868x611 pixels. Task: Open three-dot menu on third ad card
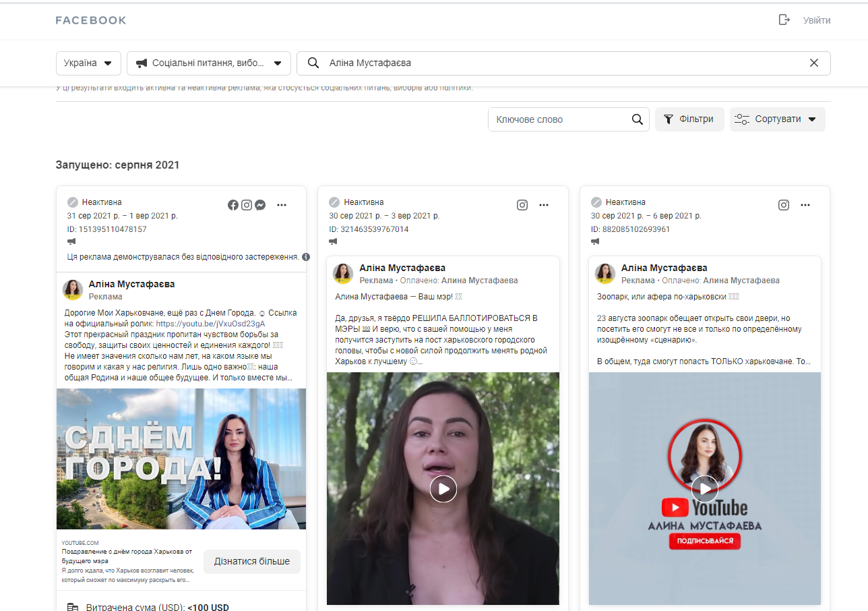pyautogui.click(x=805, y=205)
